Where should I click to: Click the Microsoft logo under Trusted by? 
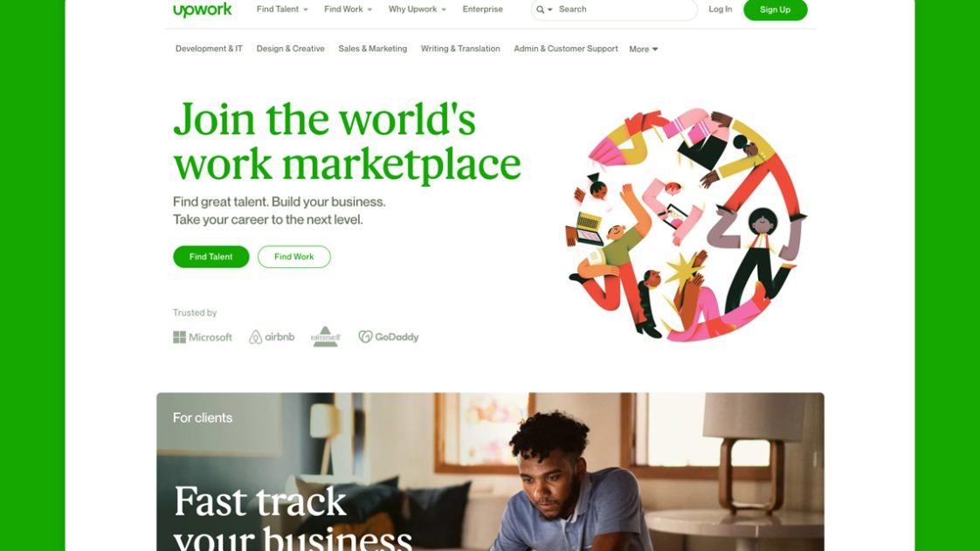(x=203, y=337)
